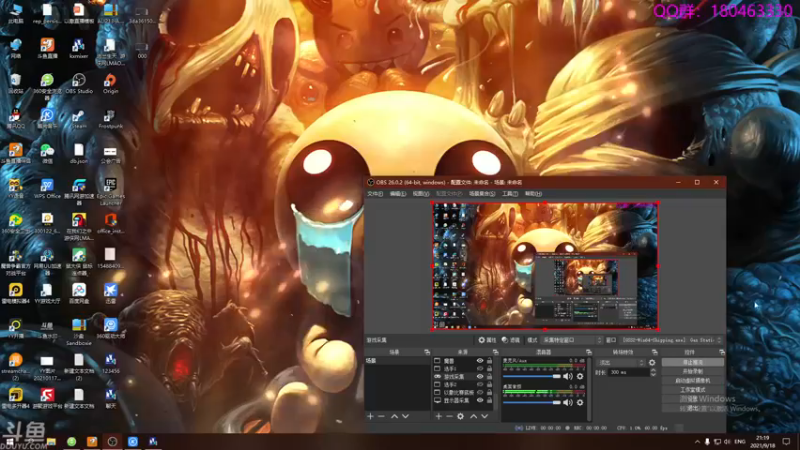800x450 pixels.
Task: Select the Epic Games Launcher shortcut
Action: coord(110,191)
